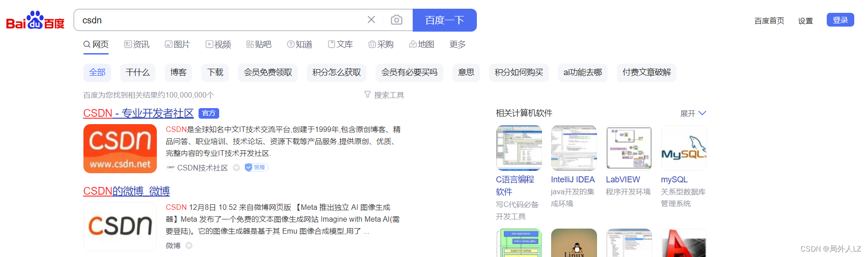Click the 登录 button
Image resolution: width=868 pixels, height=257 pixels.
[x=840, y=20]
